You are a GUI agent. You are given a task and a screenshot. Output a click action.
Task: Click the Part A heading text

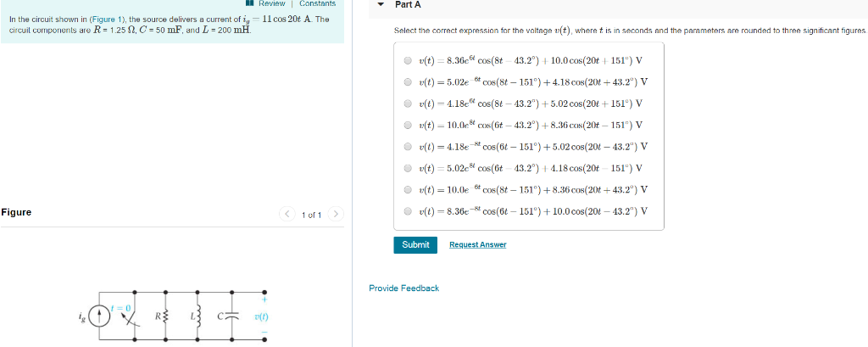[x=408, y=4]
